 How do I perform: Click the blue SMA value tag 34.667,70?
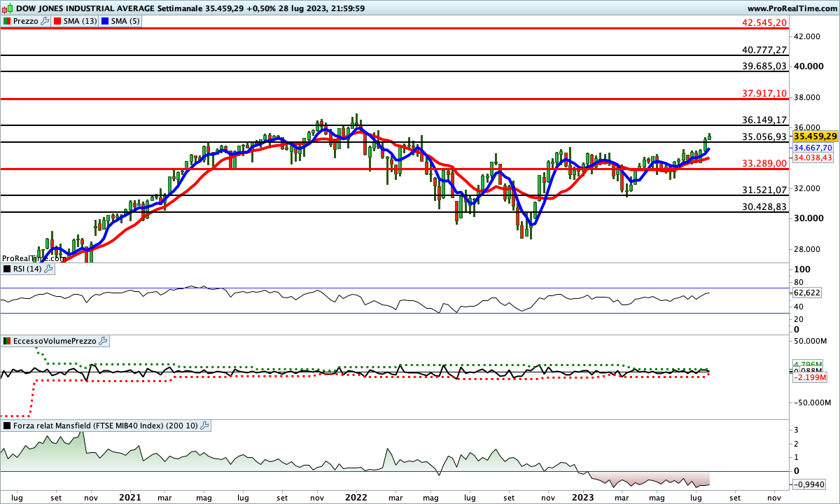click(x=813, y=148)
